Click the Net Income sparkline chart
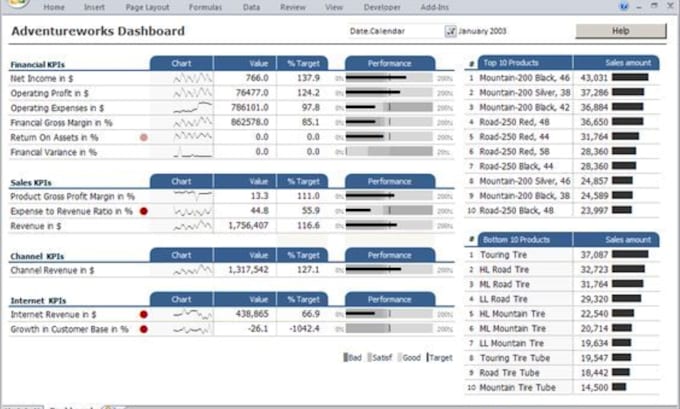Image resolution: width=680 pixels, height=409 pixels. click(x=193, y=79)
